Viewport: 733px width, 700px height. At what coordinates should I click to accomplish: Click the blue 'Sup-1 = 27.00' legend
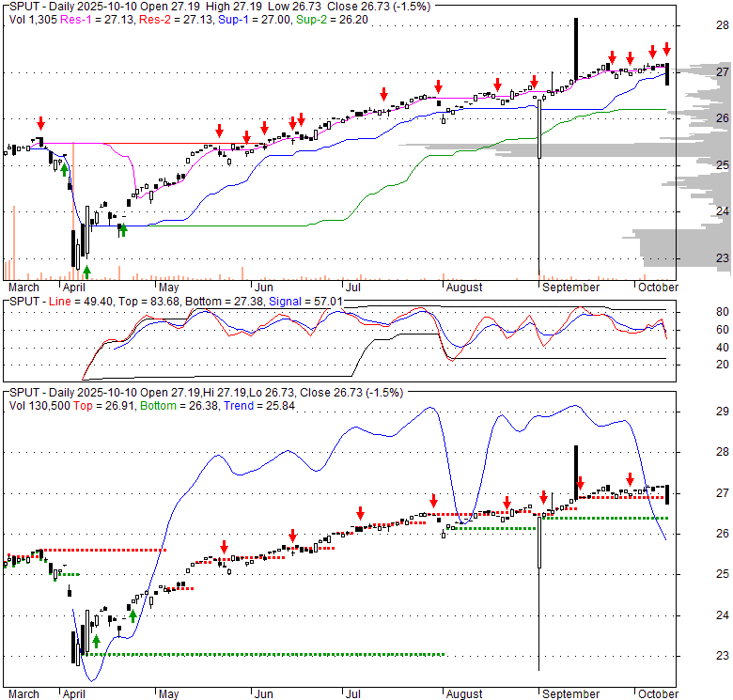click(x=256, y=20)
